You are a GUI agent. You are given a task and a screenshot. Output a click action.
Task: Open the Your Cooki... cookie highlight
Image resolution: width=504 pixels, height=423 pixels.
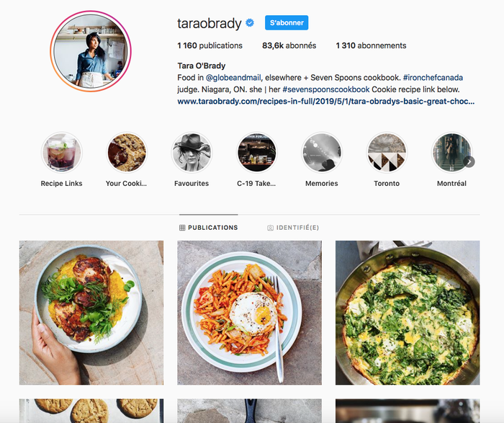[x=127, y=153]
